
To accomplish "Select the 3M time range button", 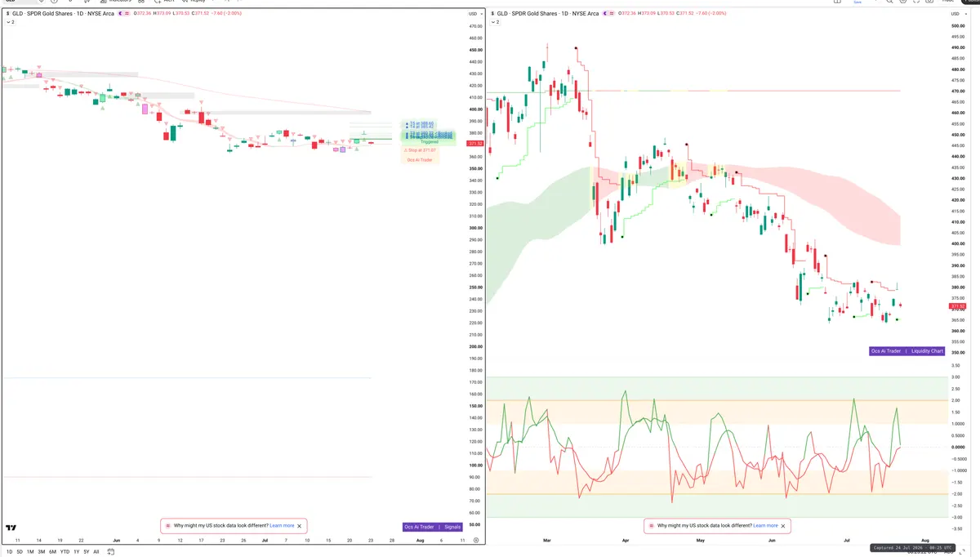I will coord(41,552).
